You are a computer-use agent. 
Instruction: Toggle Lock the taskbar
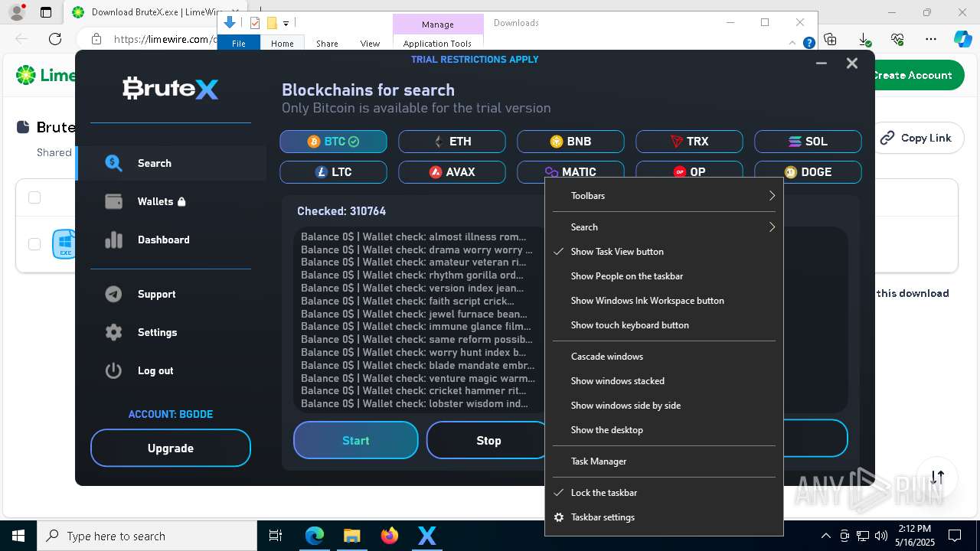[x=664, y=493]
